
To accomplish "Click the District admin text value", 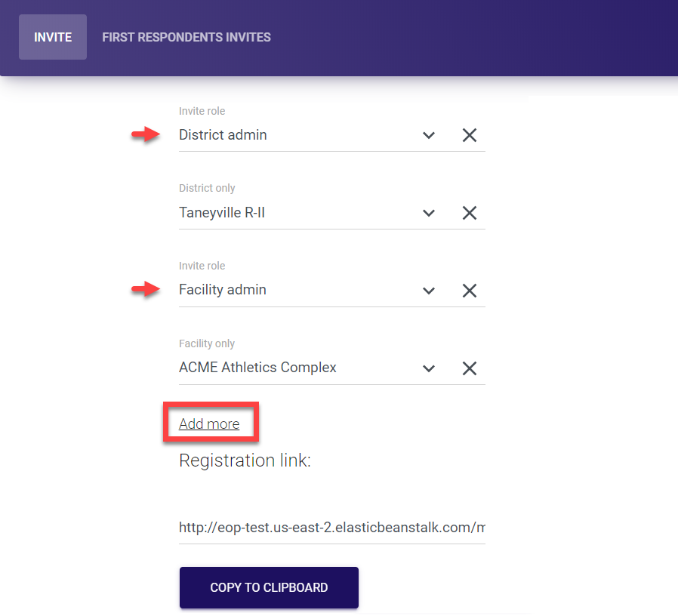I will coord(223,135).
